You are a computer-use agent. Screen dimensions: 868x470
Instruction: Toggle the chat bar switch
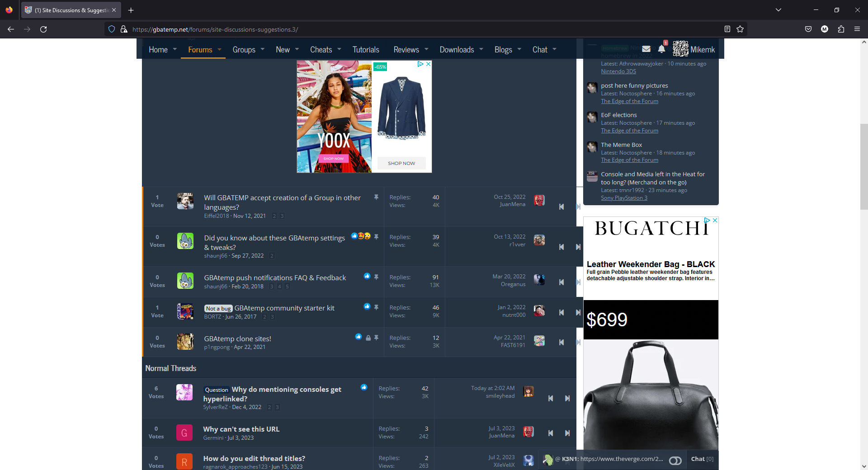pos(675,461)
